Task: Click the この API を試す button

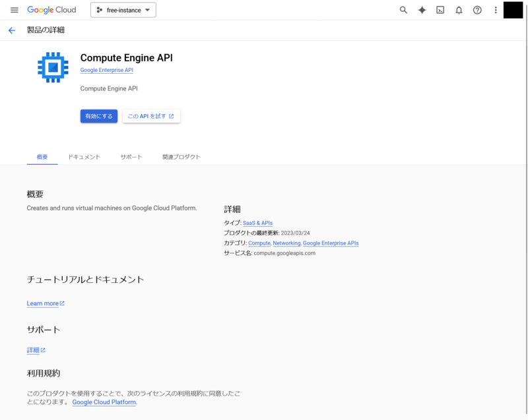Action: point(151,116)
